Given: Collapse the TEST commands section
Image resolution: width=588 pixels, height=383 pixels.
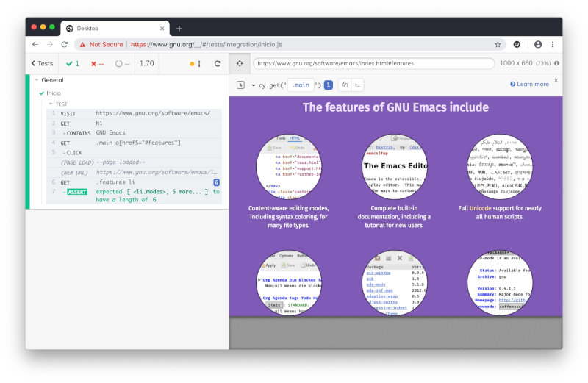Looking at the screenshot, I should pyautogui.click(x=49, y=104).
